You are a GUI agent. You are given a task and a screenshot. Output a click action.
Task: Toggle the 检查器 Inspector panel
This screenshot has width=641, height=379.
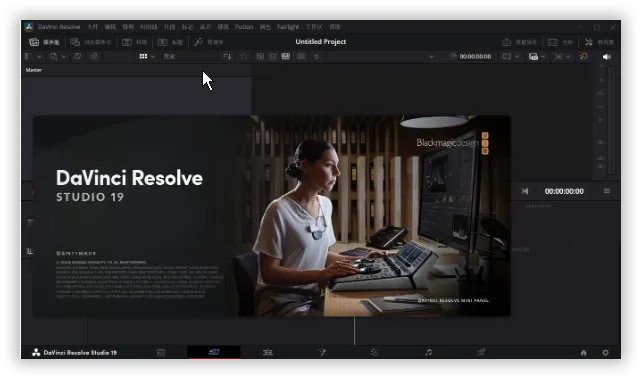[599, 42]
